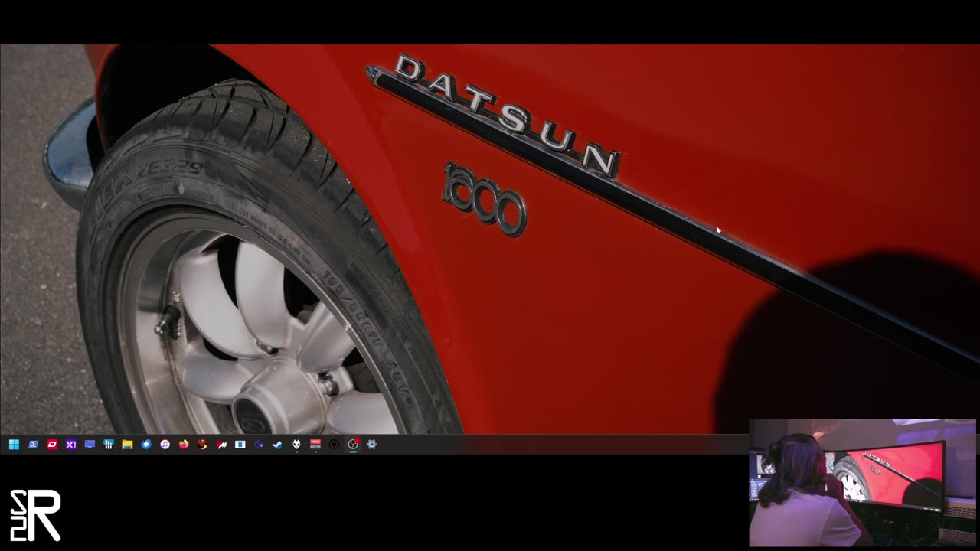The height and width of the screenshot is (551, 980).
Task: Launch Firefox from the taskbar
Action: [x=184, y=444]
